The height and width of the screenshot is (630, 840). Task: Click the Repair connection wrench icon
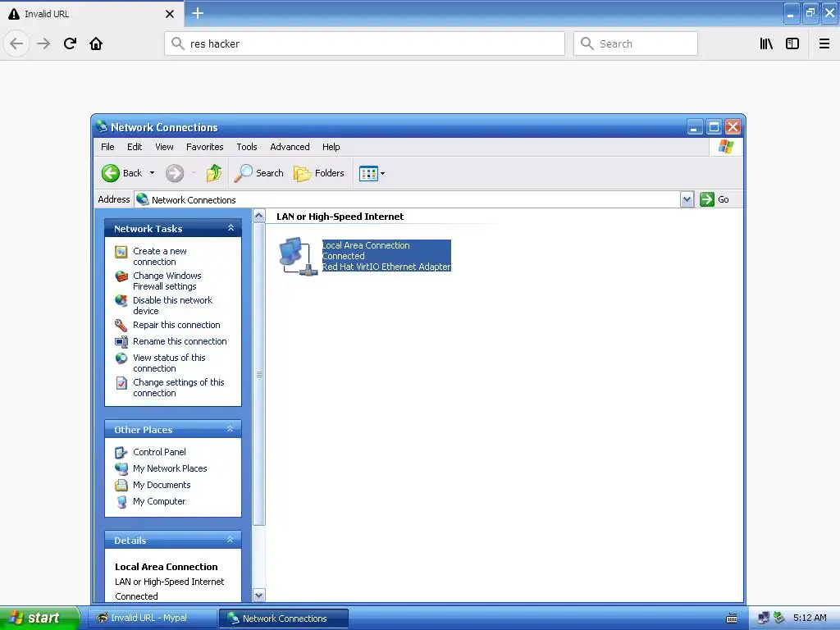pos(121,325)
